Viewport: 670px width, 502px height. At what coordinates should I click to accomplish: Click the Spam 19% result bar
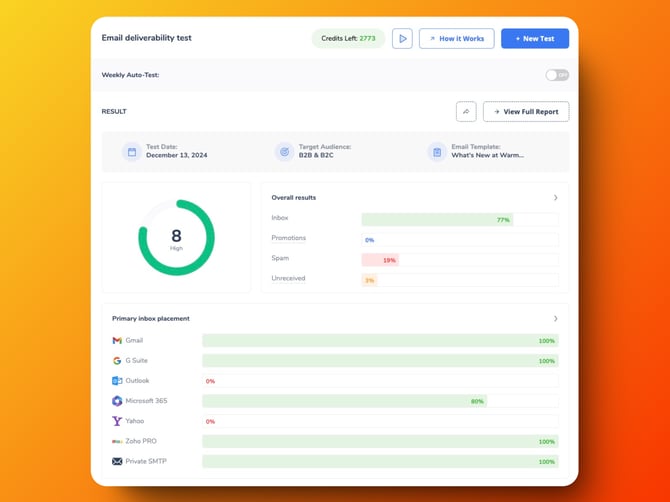pos(380,260)
